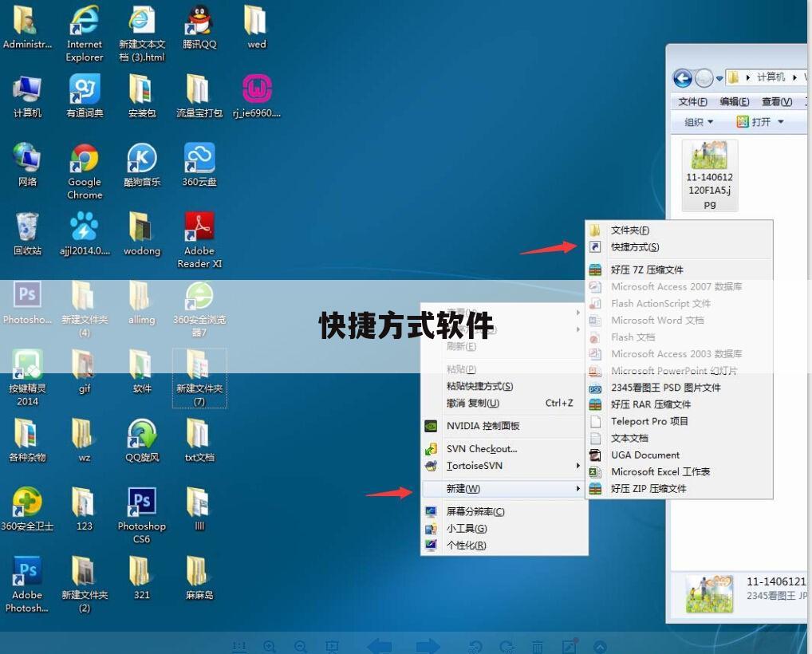
Task: Open the 编辑(E) menu in Explorer
Action: tap(735, 101)
